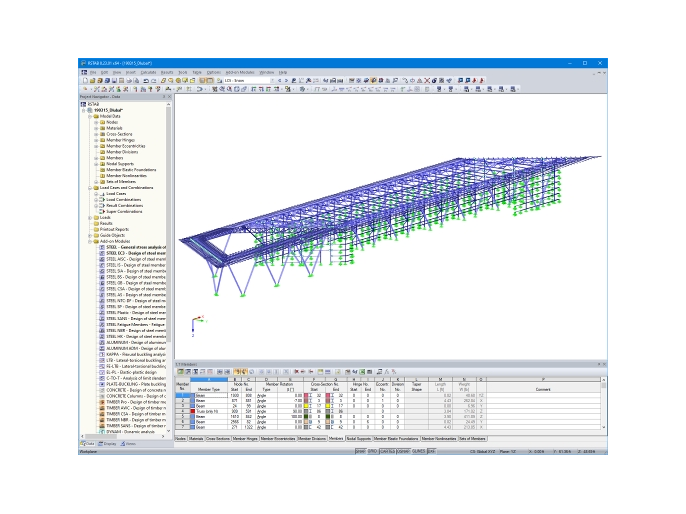Click the table toggle icon next to navigator toggle
This screenshot has width=686, height=514.
click(x=210, y=80)
